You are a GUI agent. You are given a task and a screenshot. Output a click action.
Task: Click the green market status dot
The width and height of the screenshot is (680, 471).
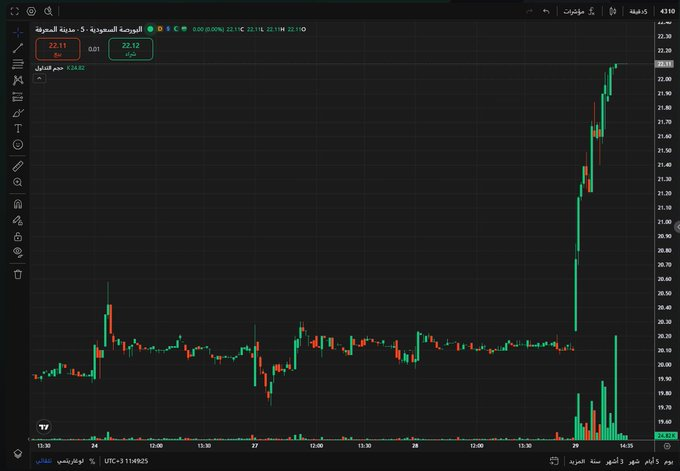pos(150,29)
